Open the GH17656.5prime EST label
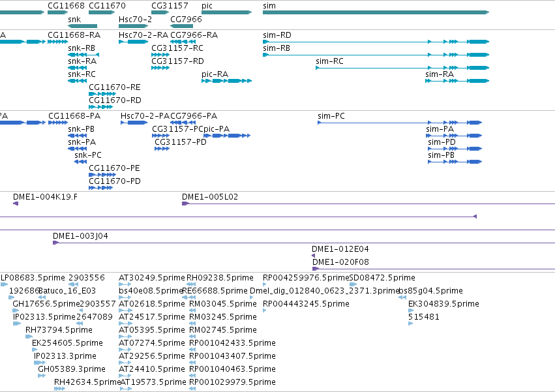This screenshot has height=392, width=555. (x=46, y=304)
